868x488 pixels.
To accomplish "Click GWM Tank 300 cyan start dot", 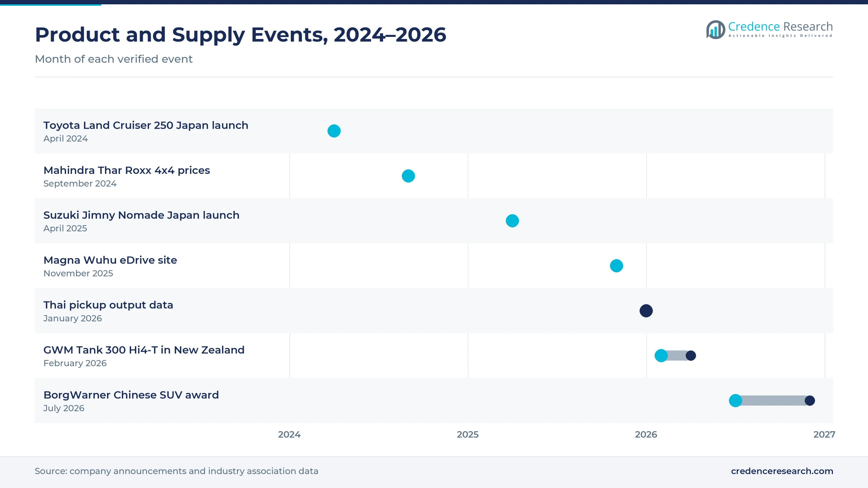I will [661, 356].
